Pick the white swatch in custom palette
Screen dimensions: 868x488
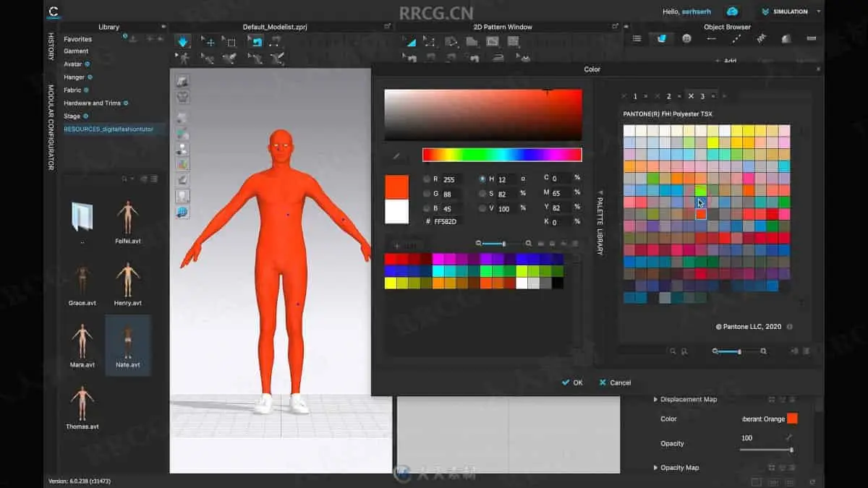click(x=522, y=283)
